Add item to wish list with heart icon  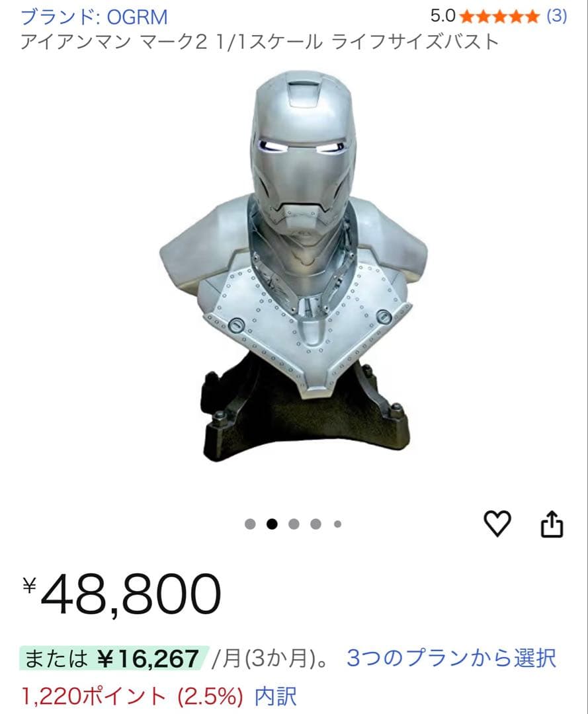click(x=497, y=524)
